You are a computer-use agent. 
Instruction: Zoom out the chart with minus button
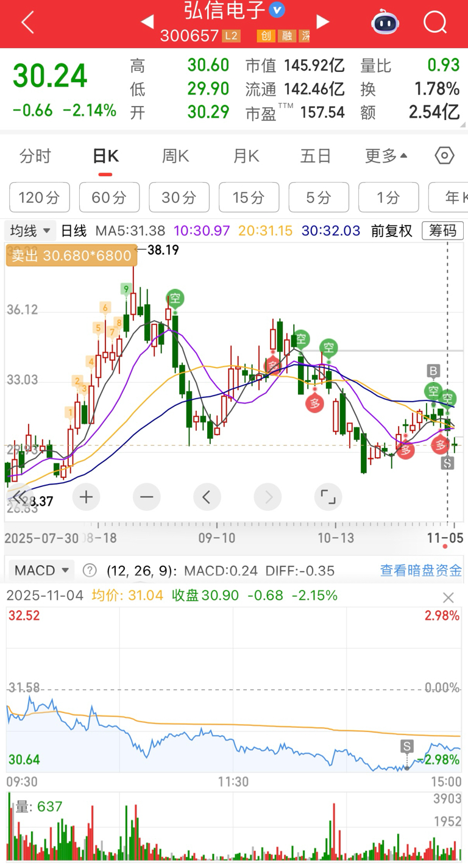tap(146, 497)
